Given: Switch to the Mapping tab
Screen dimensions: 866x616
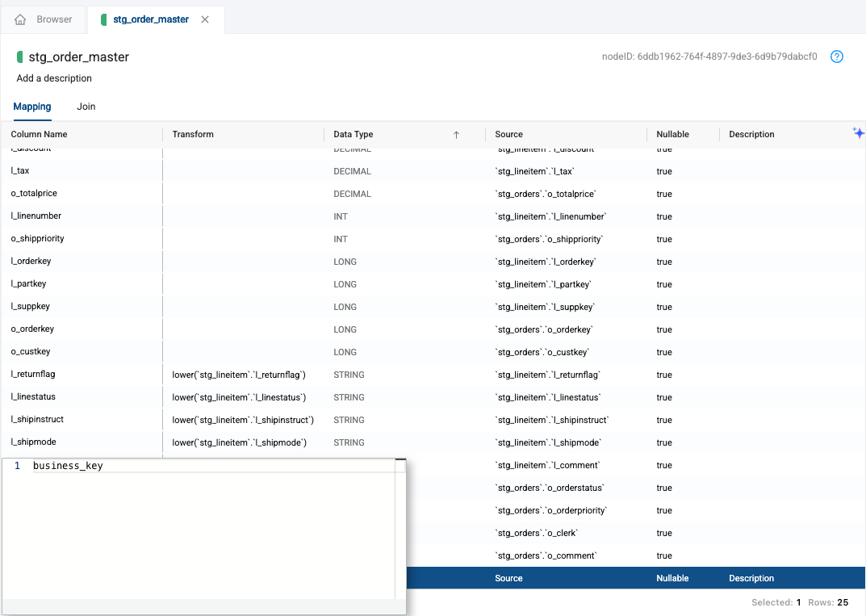Looking at the screenshot, I should [32, 107].
